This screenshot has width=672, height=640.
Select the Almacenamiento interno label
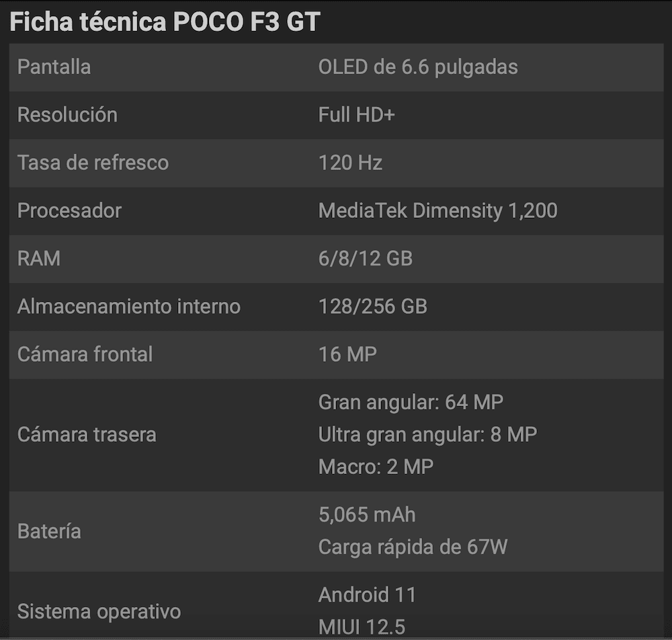[129, 307]
